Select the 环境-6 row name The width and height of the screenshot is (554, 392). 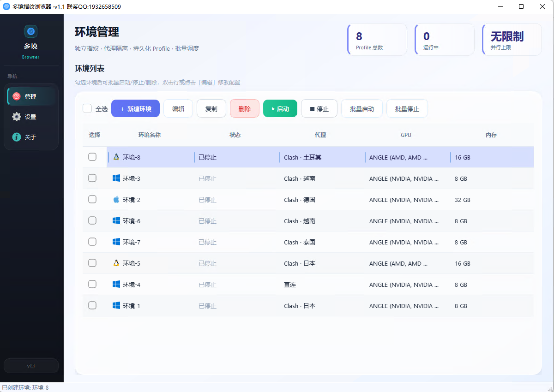pyautogui.click(x=132, y=221)
